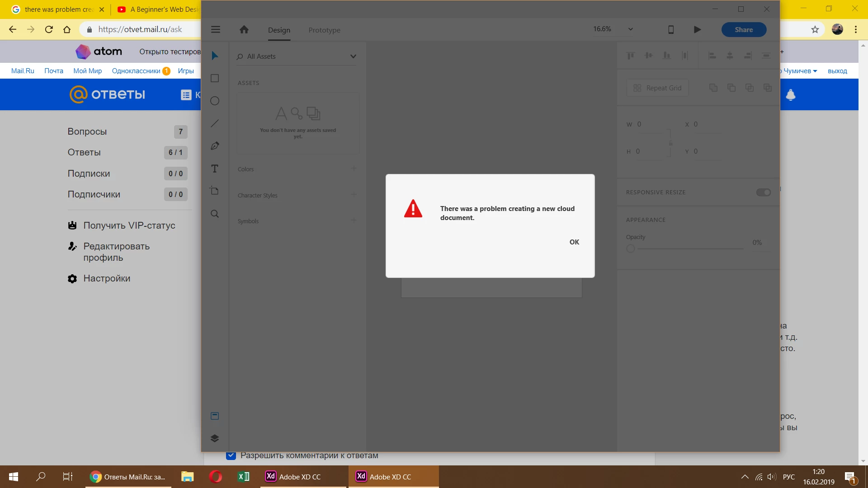The image size is (868, 488).
Task: Open the Layers panel icon
Action: pos(215,438)
